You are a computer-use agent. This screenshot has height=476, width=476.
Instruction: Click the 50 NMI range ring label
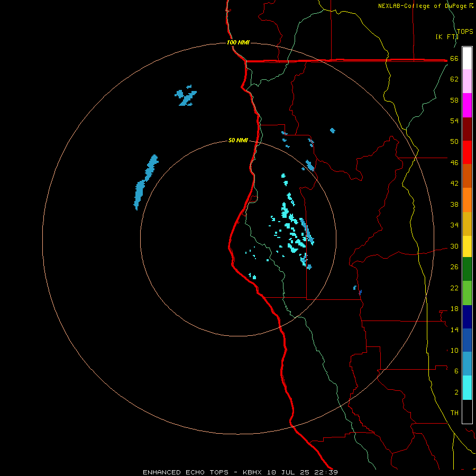tap(239, 140)
